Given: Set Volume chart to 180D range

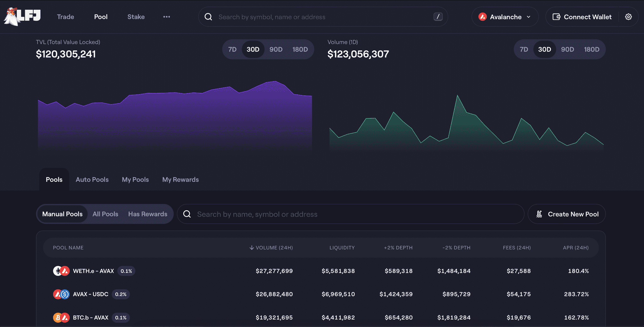Looking at the screenshot, I should [x=591, y=49].
